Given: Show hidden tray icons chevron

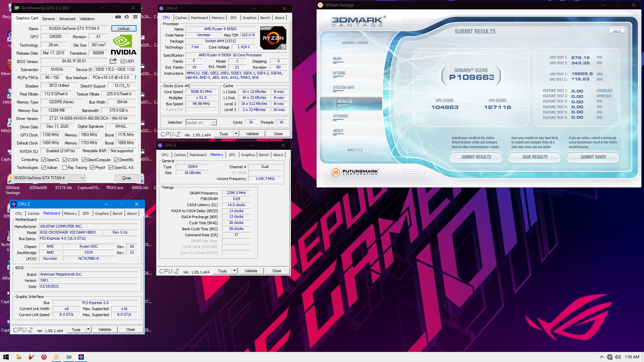Looking at the screenshot, I should coord(602,357).
